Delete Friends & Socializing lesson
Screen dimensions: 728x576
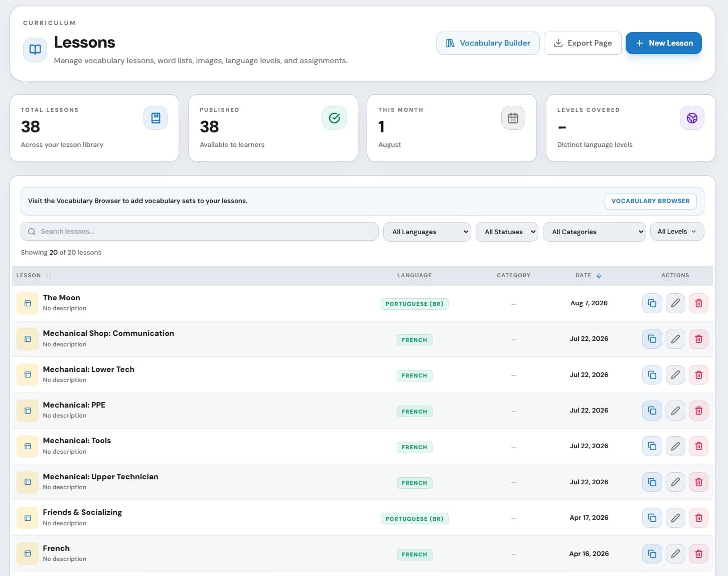coord(698,518)
